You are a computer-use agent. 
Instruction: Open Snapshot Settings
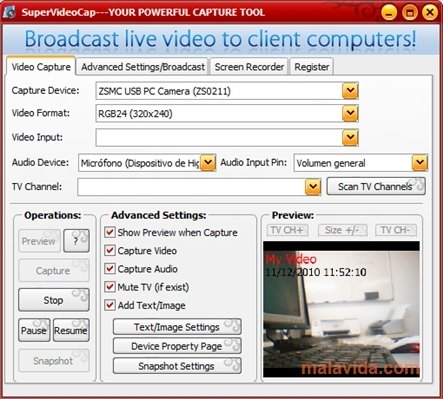[177, 366]
